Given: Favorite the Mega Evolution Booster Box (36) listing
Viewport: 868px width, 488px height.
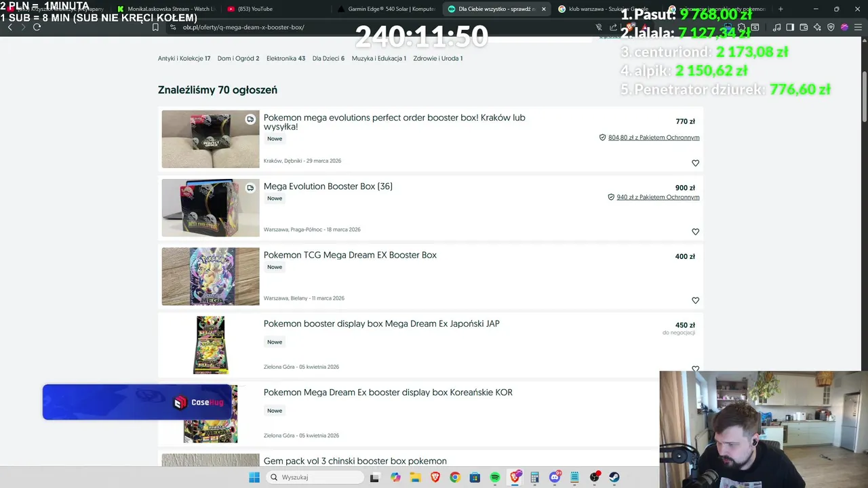Looking at the screenshot, I should tap(695, 231).
